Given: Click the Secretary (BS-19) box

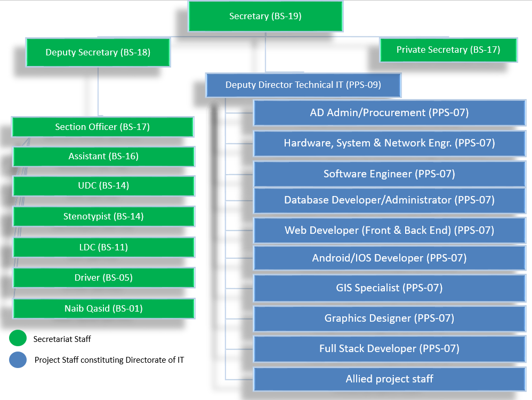Looking at the screenshot, I should 265,17.
